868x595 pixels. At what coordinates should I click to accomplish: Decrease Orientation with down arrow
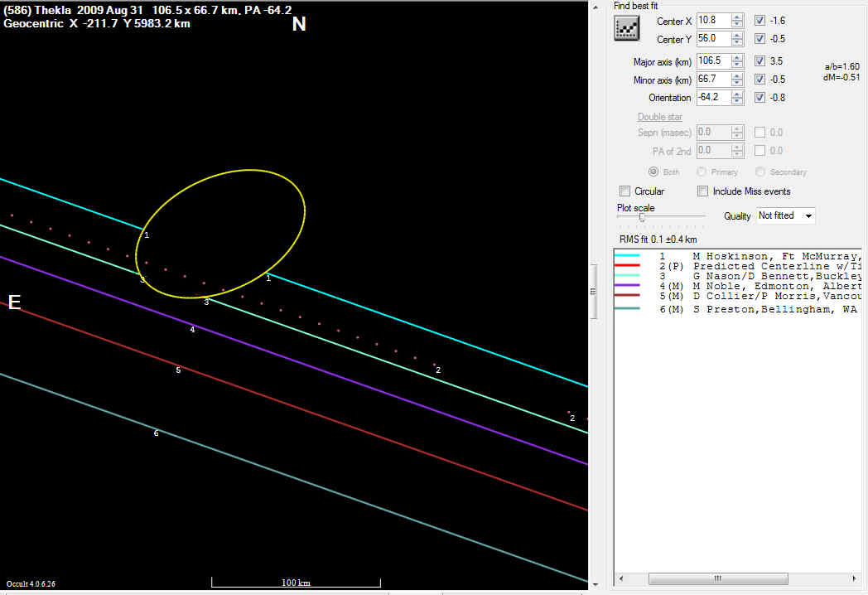(737, 101)
